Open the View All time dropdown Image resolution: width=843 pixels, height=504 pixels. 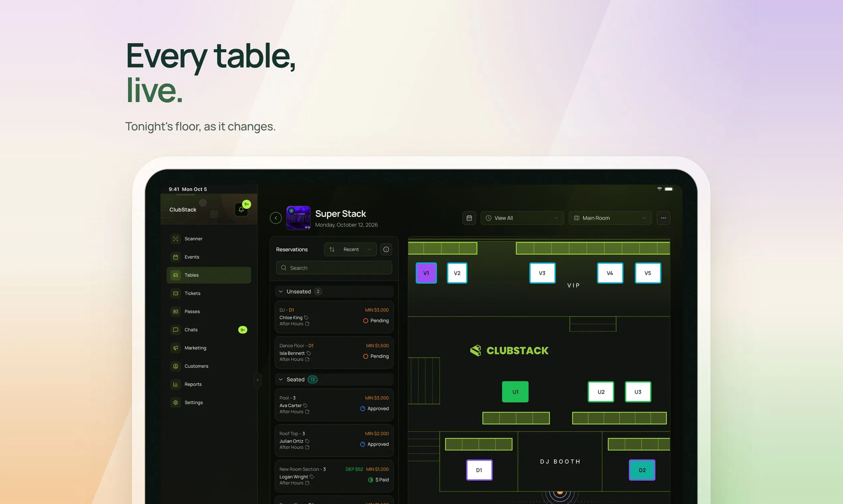tap(522, 218)
